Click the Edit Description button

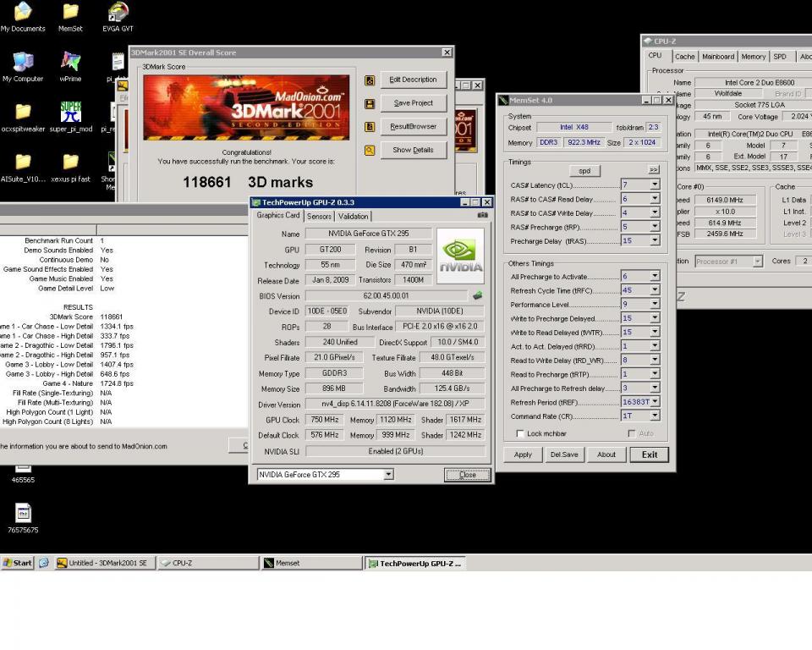(x=414, y=80)
